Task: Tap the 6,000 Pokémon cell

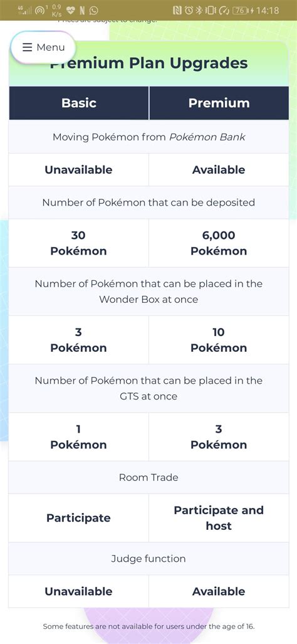Action: tap(219, 243)
